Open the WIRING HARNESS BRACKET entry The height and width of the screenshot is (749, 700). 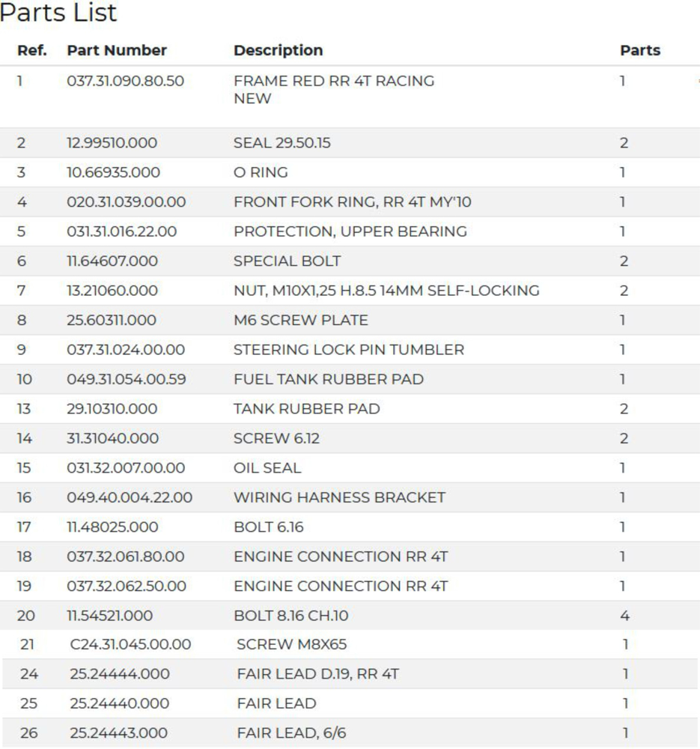339,497
